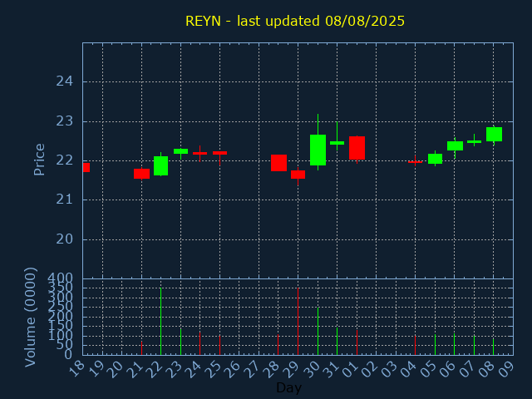This screenshot has width=532, height=399.
Task: Select the green volume bar for day 08
Action: coord(493,347)
